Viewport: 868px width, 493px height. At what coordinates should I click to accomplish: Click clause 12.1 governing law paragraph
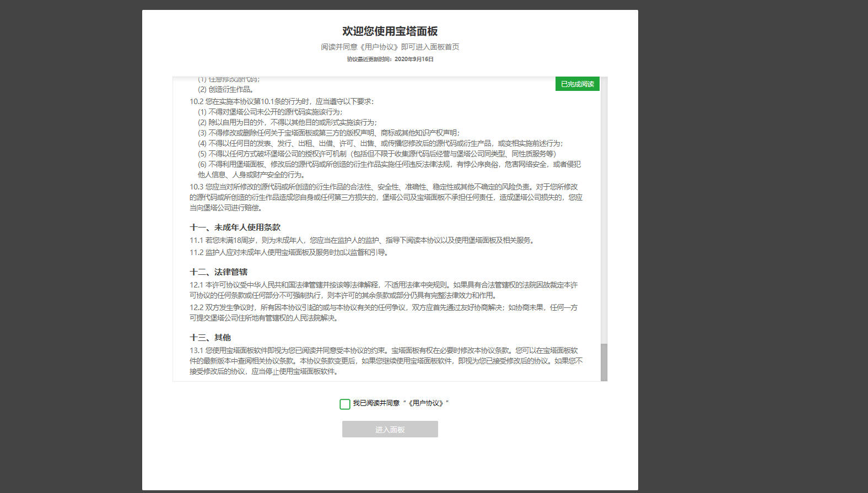click(384, 290)
